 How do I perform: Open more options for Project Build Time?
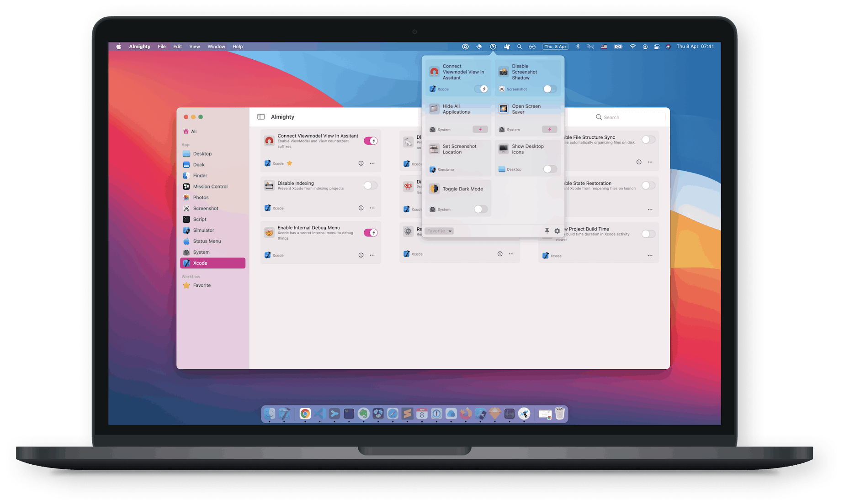(x=650, y=256)
